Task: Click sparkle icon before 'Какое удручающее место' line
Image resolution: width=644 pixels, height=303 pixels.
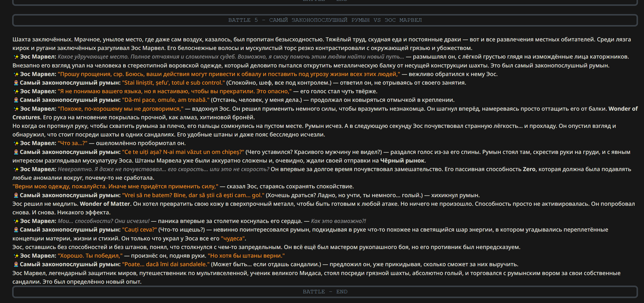Action: click(x=16, y=57)
